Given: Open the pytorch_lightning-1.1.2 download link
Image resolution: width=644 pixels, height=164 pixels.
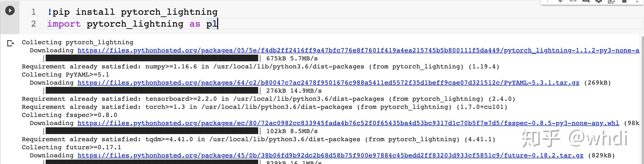Looking at the screenshot, I should pyautogui.click(x=350, y=50).
